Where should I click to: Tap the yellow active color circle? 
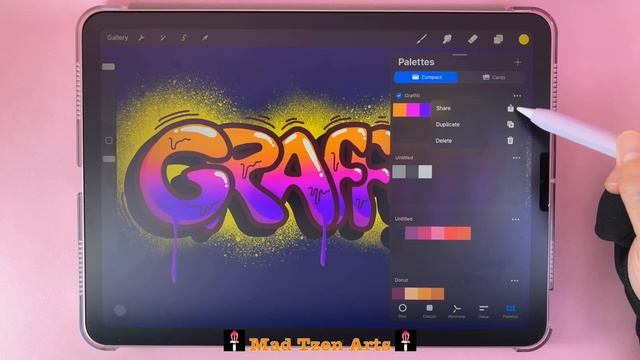(x=524, y=39)
